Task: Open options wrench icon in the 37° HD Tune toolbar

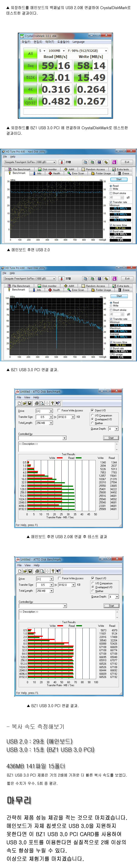Action: (106, 279)
